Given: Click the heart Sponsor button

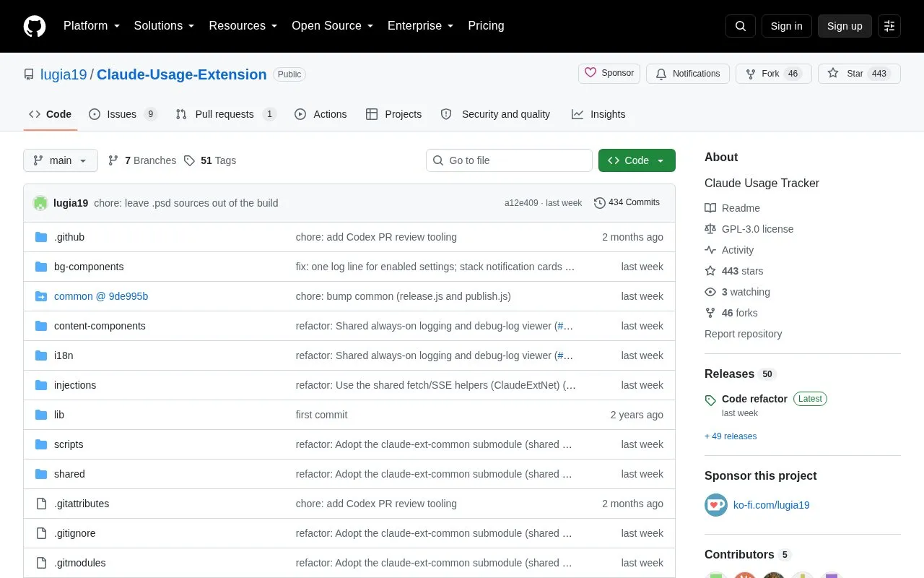Looking at the screenshot, I should tap(609, 74).
